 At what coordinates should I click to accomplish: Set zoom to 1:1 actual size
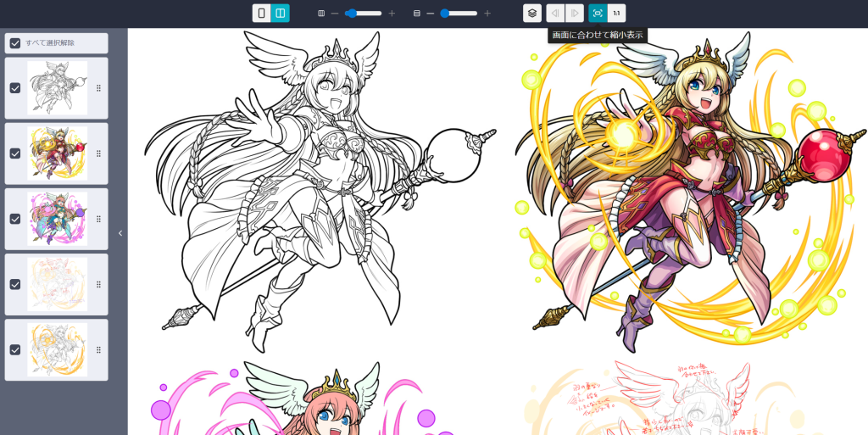click(x=616, y=14)
